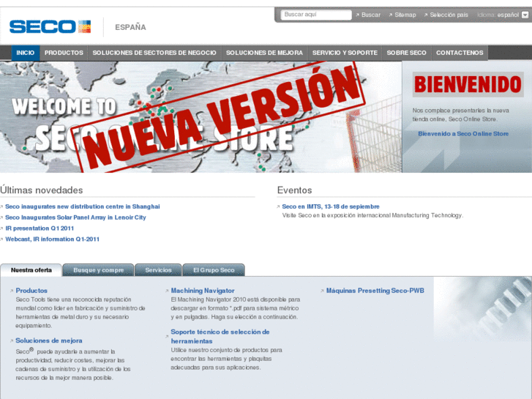Open Selección país link

[449, 15]
